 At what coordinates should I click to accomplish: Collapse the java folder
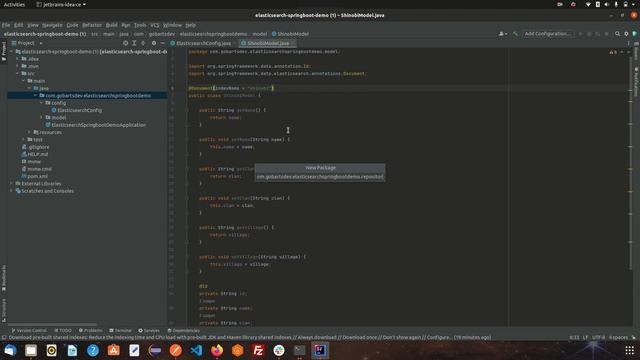pyautogui.click(x=29, y=88)
